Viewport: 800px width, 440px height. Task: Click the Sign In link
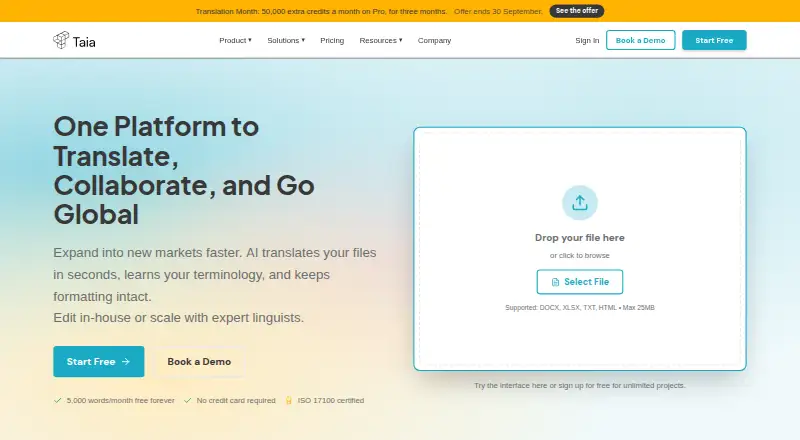[587, 40]
